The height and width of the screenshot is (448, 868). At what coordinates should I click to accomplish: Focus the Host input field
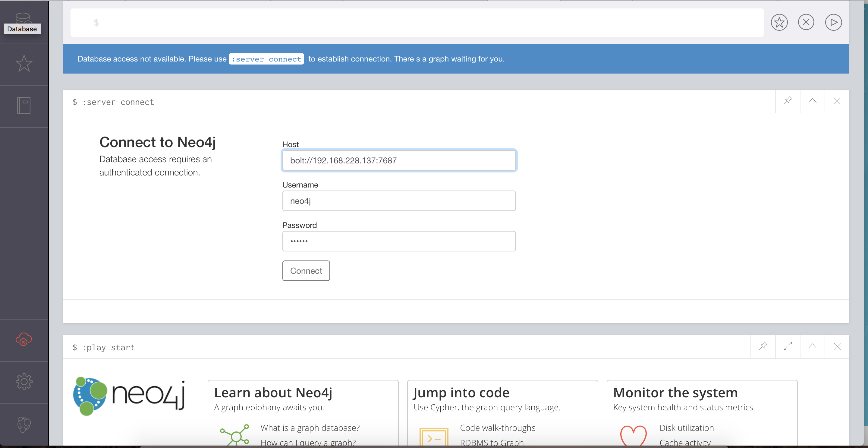coord(399,160)
